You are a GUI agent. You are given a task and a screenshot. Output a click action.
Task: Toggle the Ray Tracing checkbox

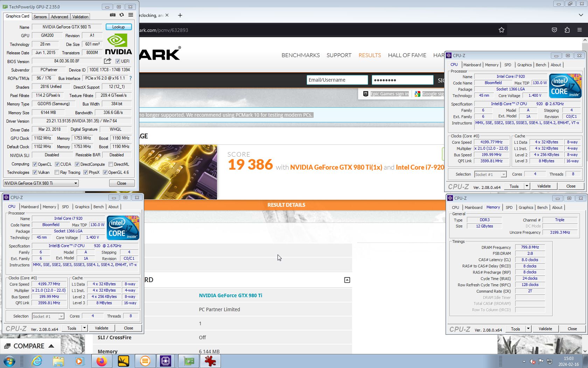(57, 172)
